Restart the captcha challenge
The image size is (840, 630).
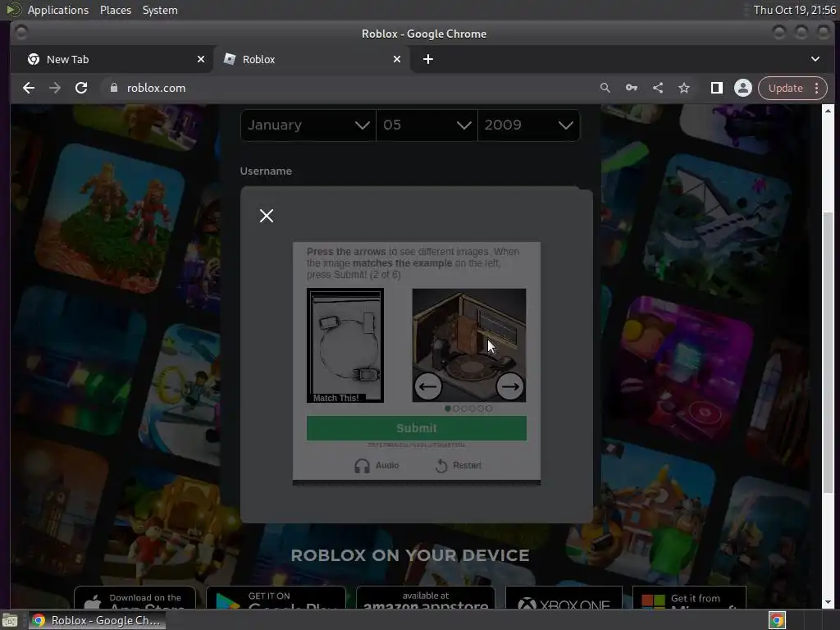click(x=459, y=466)
